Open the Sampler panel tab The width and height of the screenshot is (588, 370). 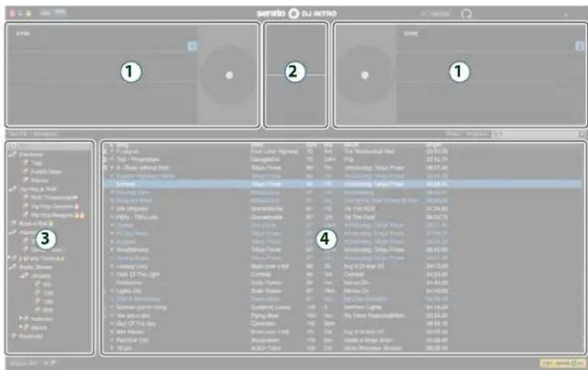pyautogui.click(x=45, y=134)
